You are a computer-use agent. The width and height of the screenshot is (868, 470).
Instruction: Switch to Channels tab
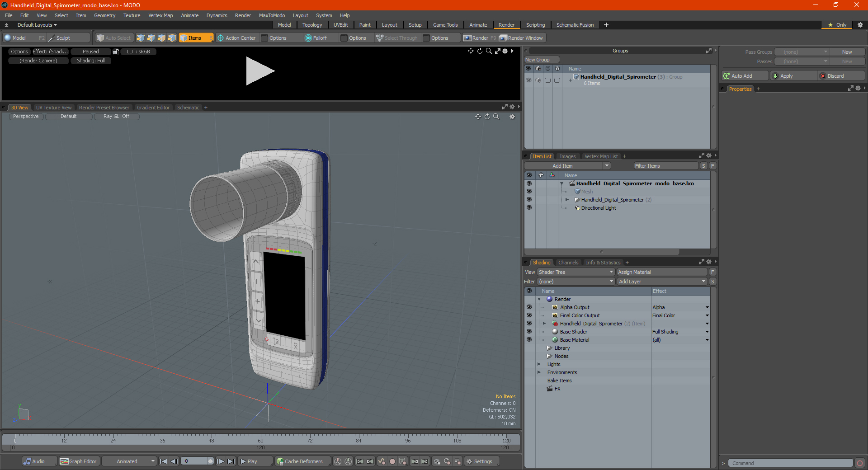pos(568,263)
